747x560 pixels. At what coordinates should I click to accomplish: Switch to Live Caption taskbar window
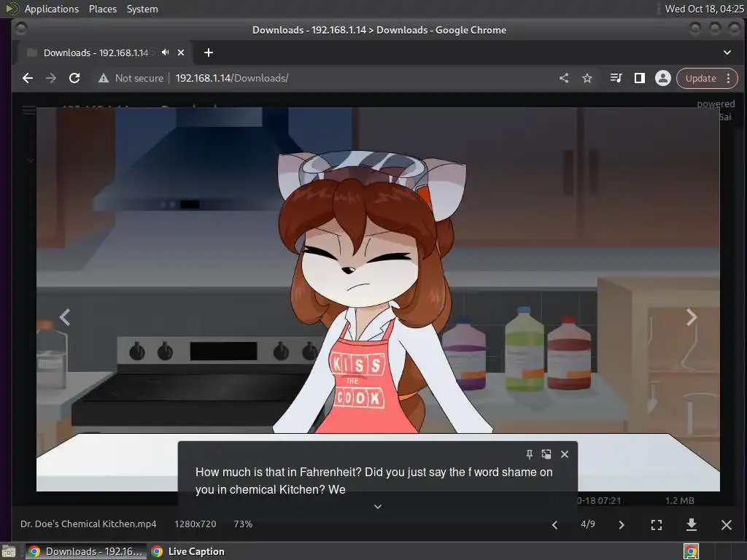(x=187, y=551)
